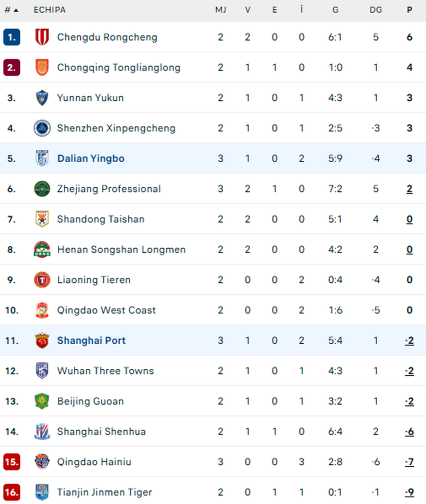Click the Beijing Guoan green logo
The height and width of the screenshot is (504, 426).
[x=42, y=401]
